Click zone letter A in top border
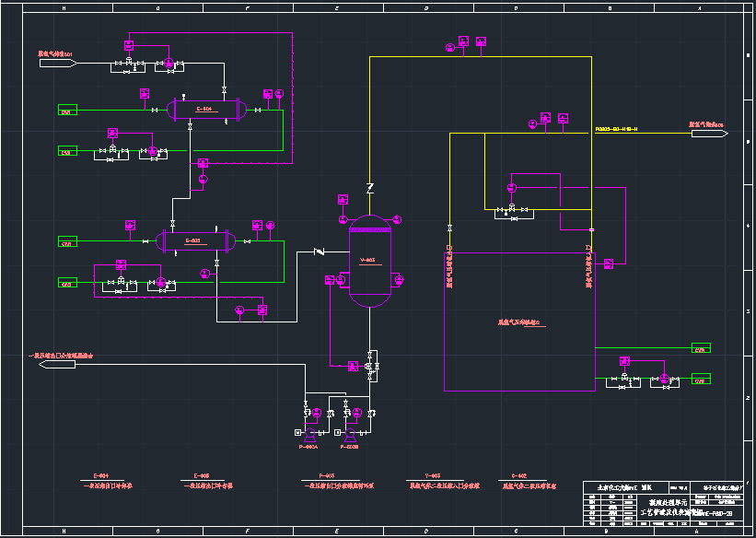756x538 pixels. tap(700, 8)
